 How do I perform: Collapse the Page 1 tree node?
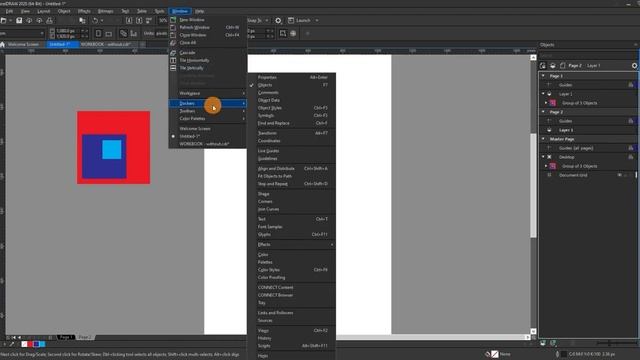[x=543, y=76]
